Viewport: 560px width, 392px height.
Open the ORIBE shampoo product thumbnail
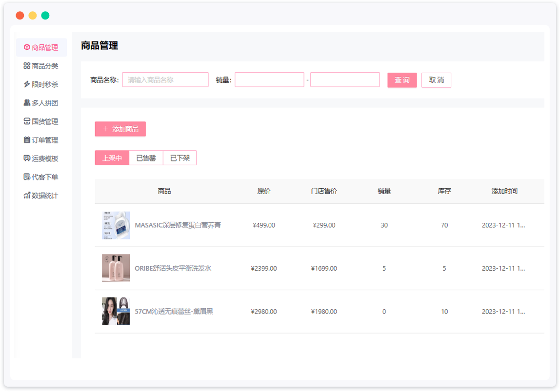(x=116, y=268)
